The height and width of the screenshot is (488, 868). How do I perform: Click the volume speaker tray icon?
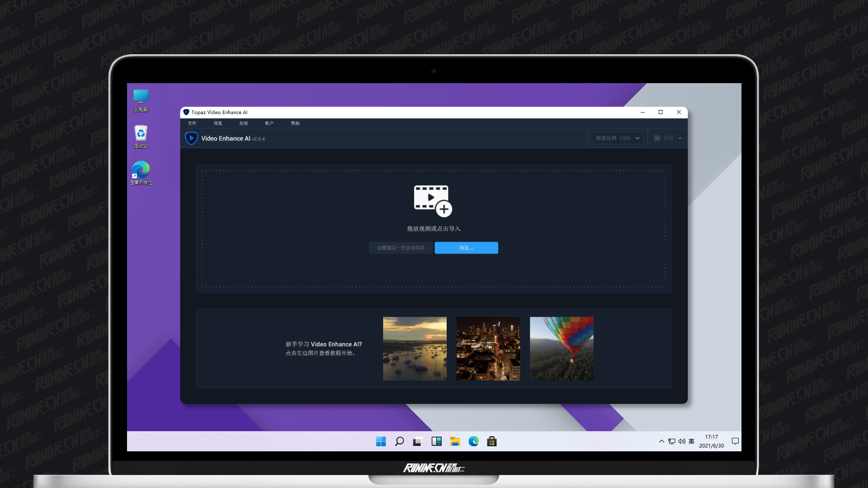pyautogui.click(x=682, y=442)
